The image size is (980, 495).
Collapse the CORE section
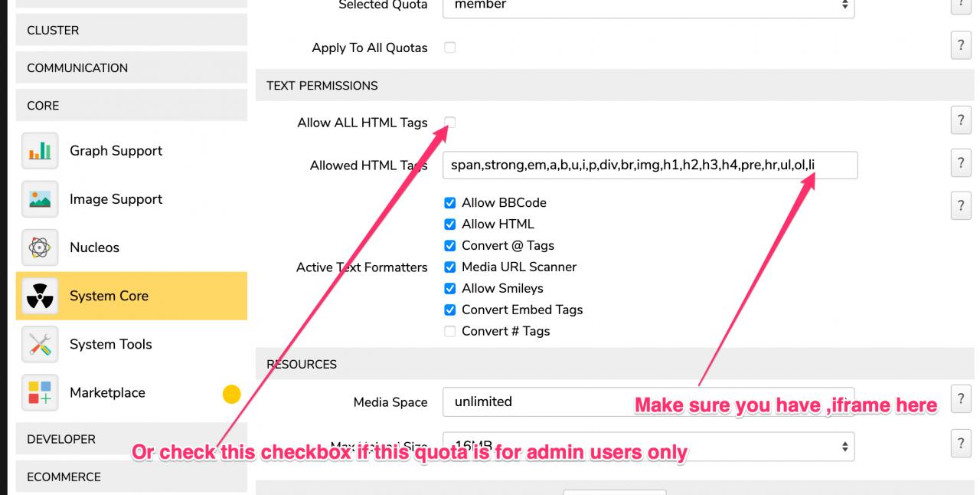click(x=132, y=105)
